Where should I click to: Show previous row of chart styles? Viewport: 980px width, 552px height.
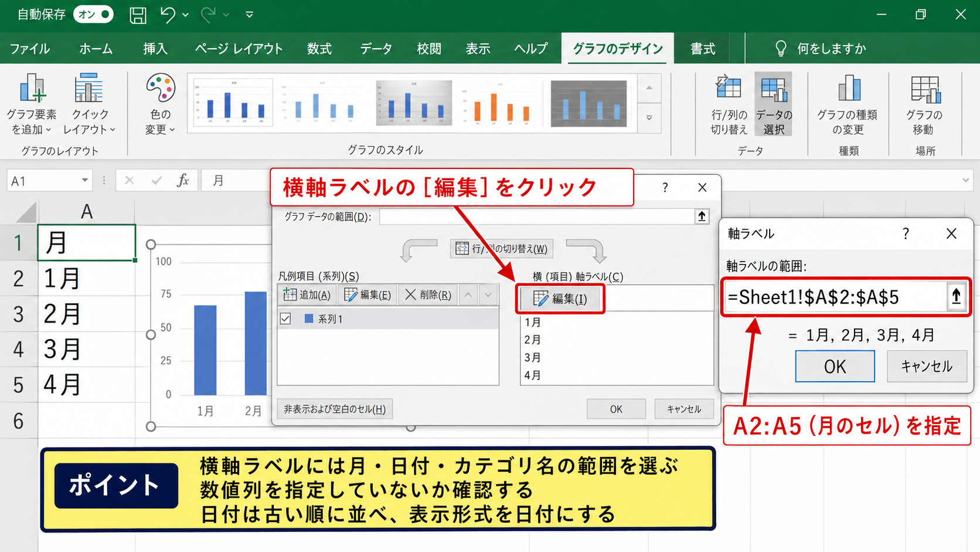tap(649, 88)
